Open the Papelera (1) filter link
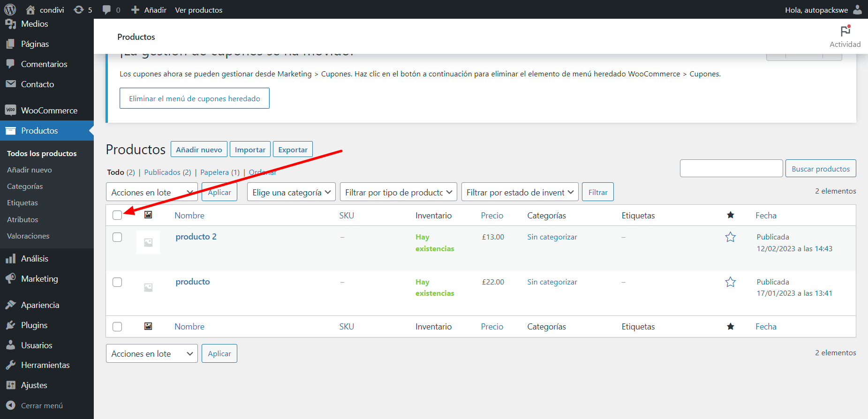Screen dimensions: 868x419 pos(220,172)
